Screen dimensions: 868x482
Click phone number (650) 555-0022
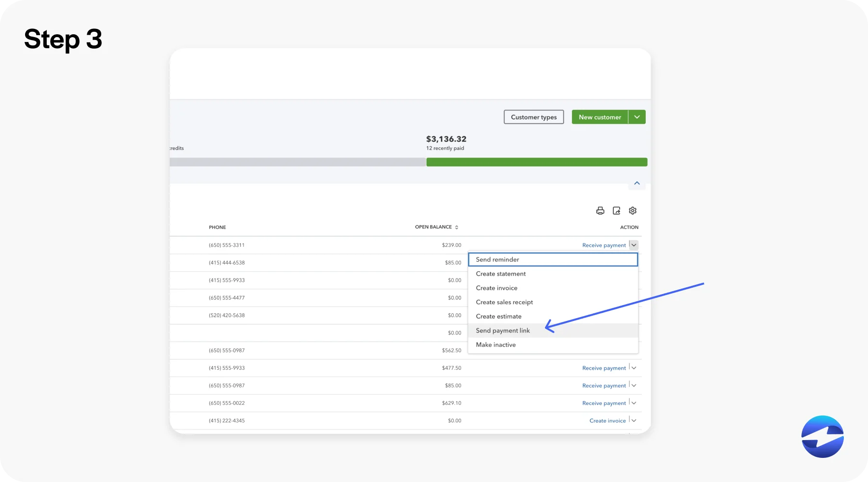tap(227, 403)
